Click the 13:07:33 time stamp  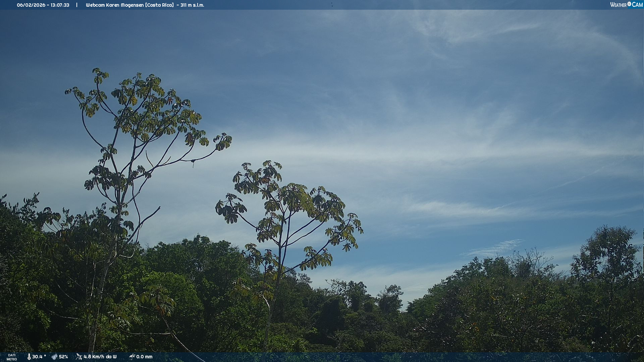(60, 5)
